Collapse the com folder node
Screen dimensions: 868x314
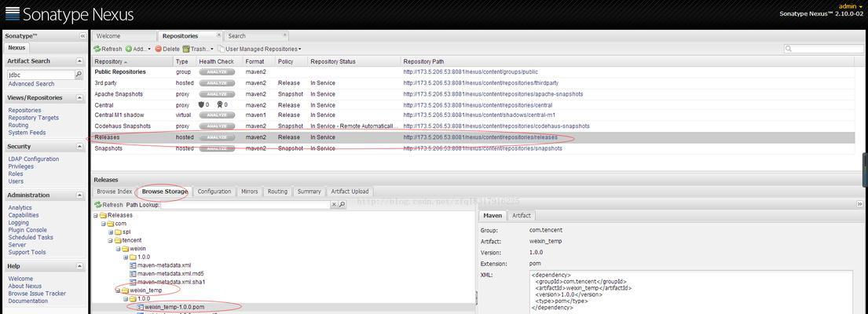click(103, 224)
